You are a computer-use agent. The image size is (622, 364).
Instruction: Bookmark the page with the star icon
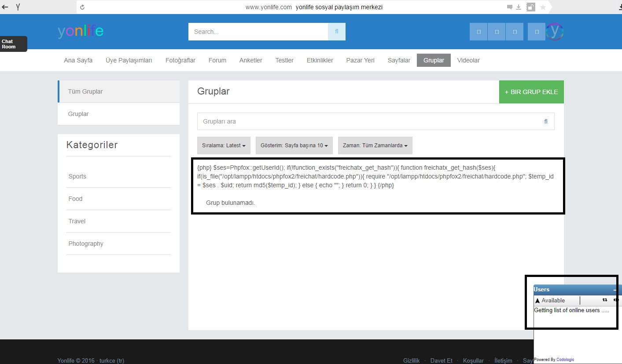[x=543, y=7]
